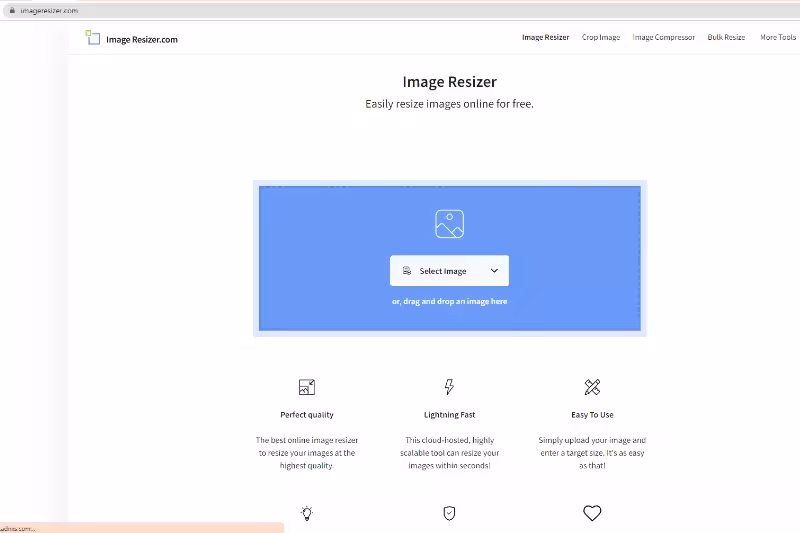Click the imageresizer.com address bar

(402, 11)
